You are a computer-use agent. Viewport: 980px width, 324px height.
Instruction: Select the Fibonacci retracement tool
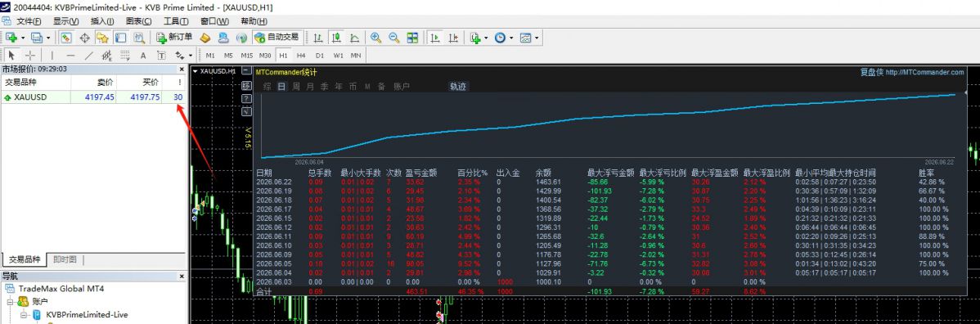(125, 55)
